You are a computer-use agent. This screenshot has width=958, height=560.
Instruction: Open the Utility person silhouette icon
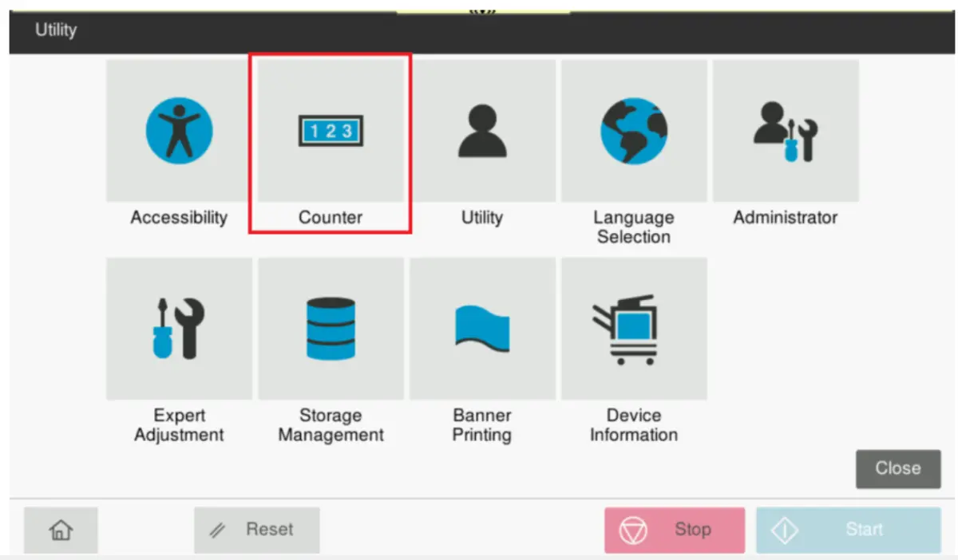tap(482, 130)
